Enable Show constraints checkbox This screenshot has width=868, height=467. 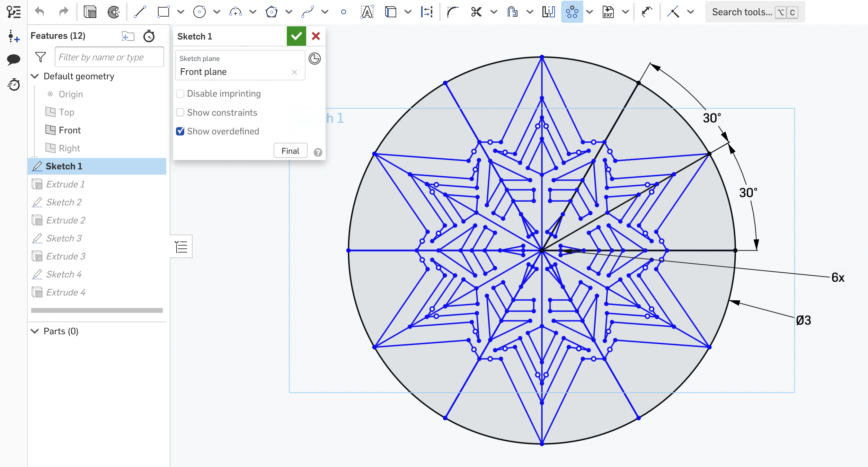click(180, 112)
